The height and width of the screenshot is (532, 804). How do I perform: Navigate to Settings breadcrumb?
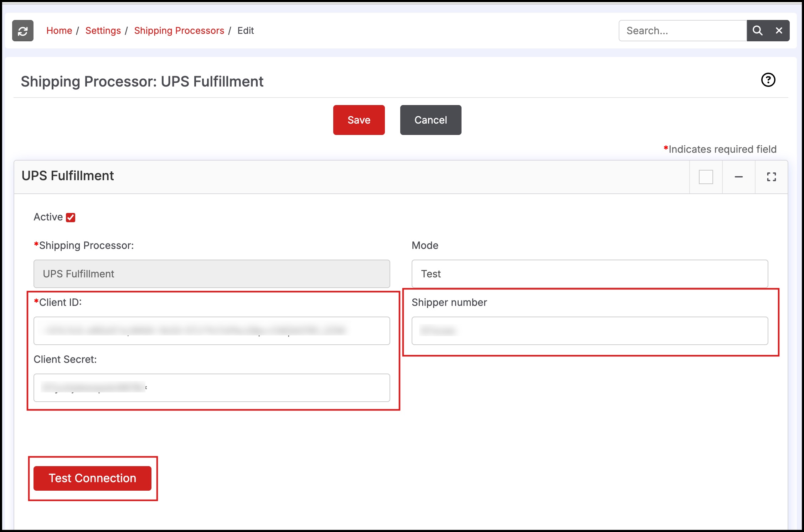click(x=103, y=31)
